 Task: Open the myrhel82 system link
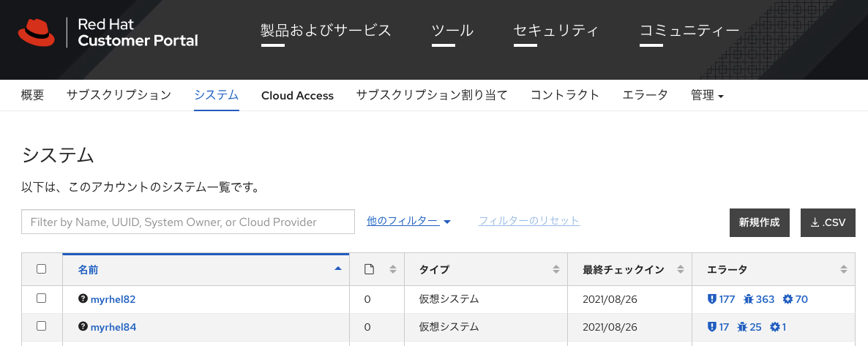pos(113,299)
